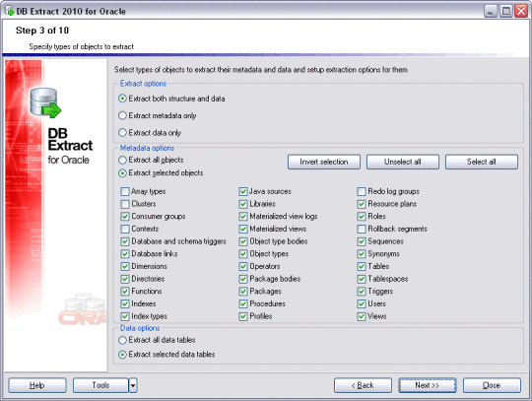Toggle Index types checkbox
The image size is (532, 401).
(x=125, y=316)
